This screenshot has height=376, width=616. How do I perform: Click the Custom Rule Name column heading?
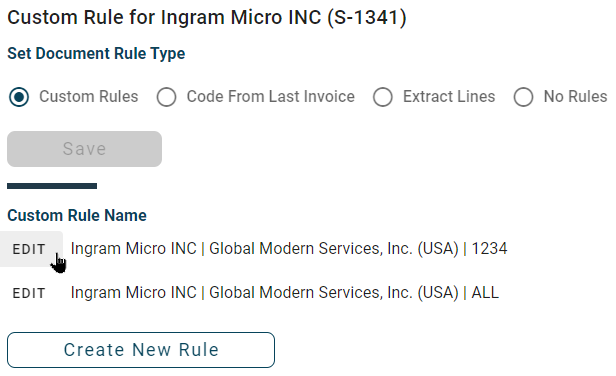(77, 216)
